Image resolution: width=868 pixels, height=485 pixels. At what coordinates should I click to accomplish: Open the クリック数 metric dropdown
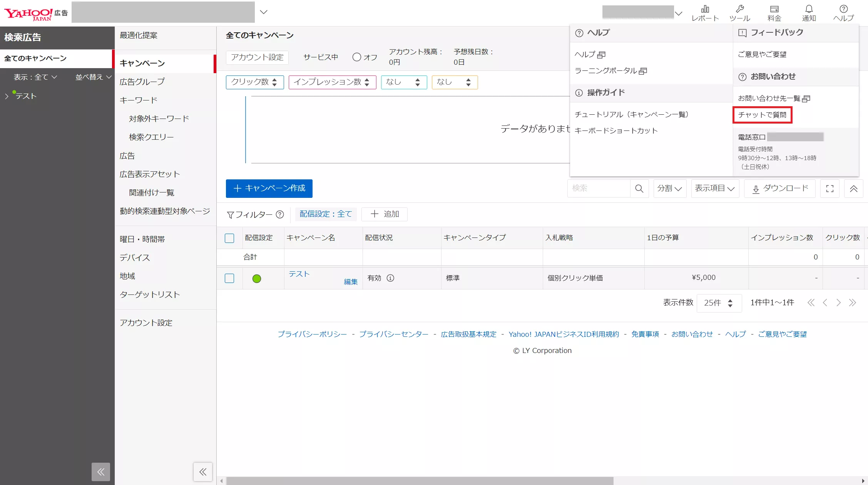point(254,82)
